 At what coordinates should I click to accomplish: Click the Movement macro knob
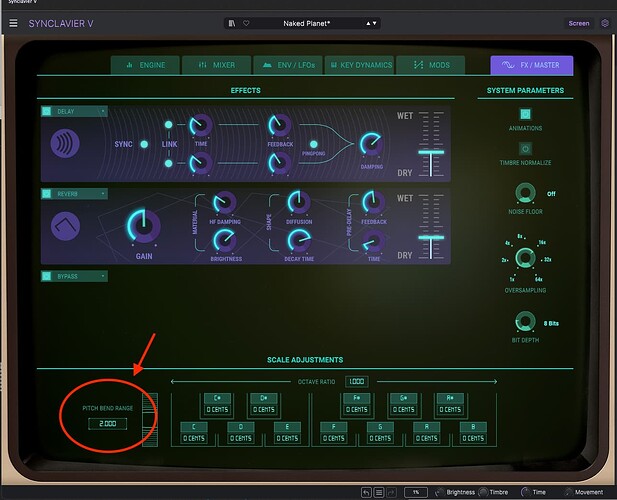point(568,492)
